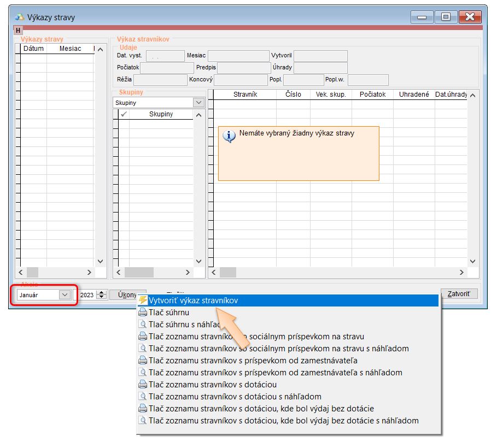The width and height of the screenshot is (491, 448).
Task: Click preview icon for stravníkov s dotáciou s náhľadom
Action: point(143,397)
